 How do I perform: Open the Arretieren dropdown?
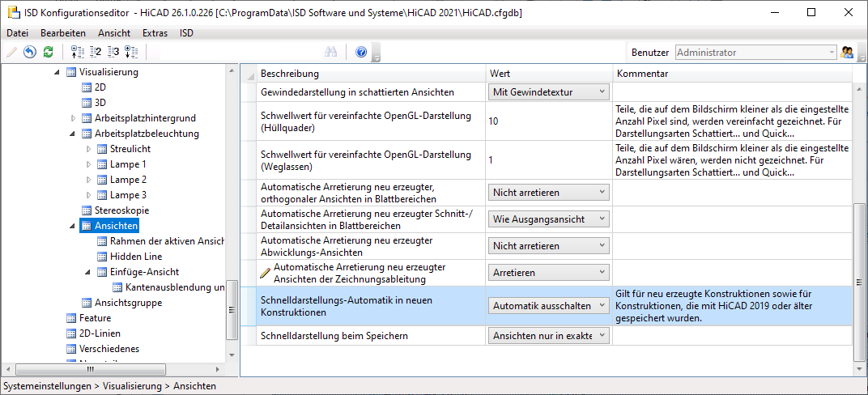click(x=549, y=272)
